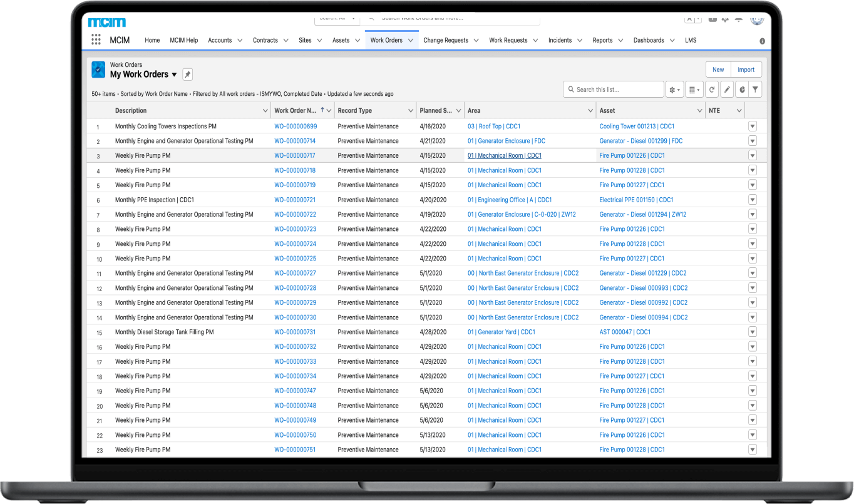Viewport: 854px width, 504px height.
Task: Switch to the Assets tab
Action: 341,40
